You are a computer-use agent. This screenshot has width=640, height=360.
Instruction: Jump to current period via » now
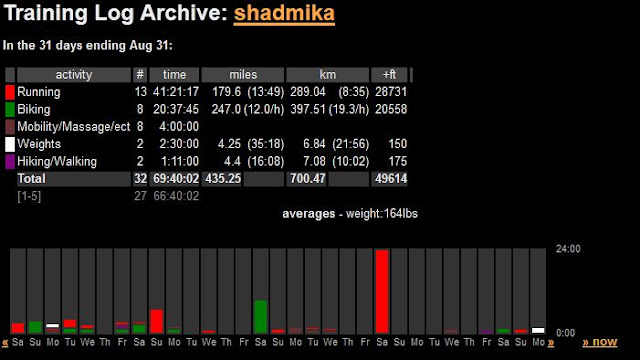click(600, 342)
